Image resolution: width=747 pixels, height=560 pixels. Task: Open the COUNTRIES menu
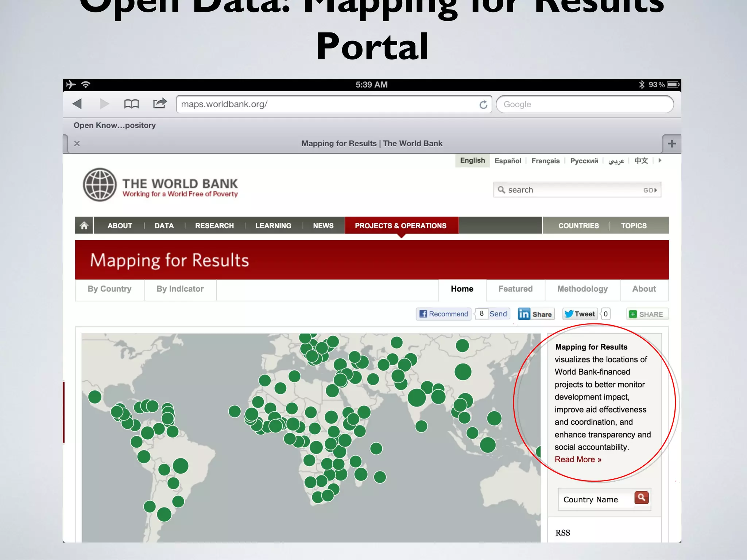coord(578,226)
